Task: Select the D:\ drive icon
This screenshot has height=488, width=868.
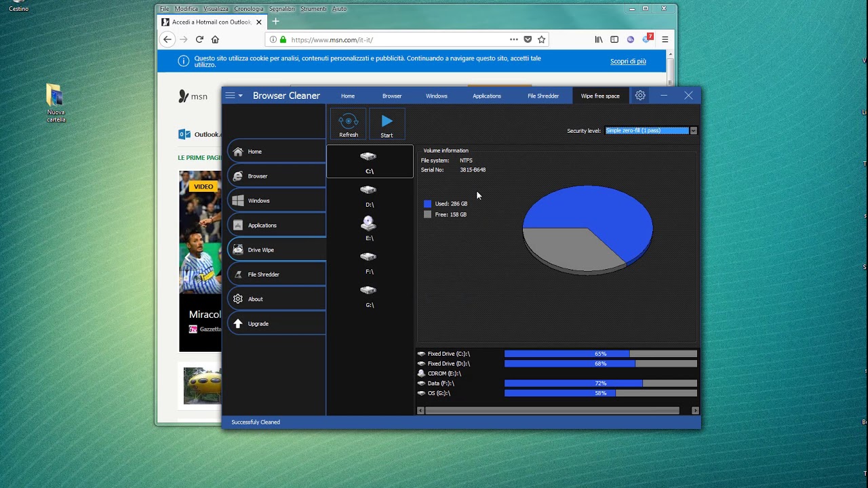Action: (x=368, y=190)
